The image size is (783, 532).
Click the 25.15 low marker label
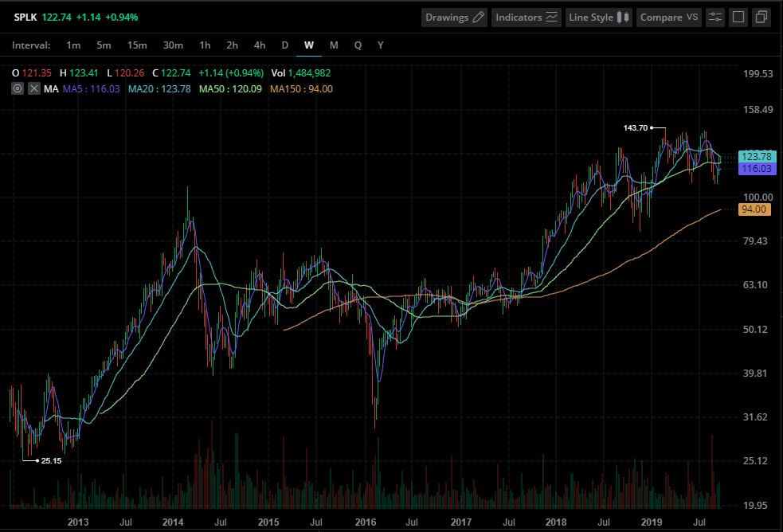[x=52, y=460]
